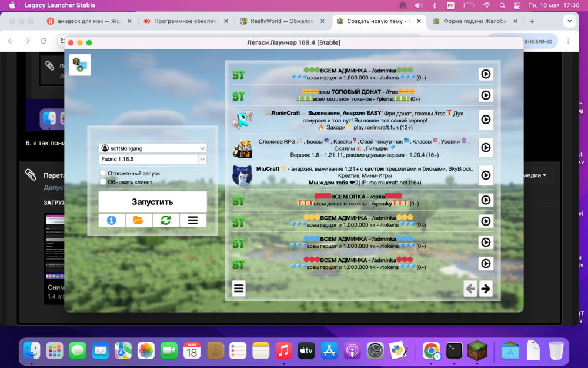Click Wi-Fi status icon
This screenshot has width=588, height=368.
[x=487, y=5]
